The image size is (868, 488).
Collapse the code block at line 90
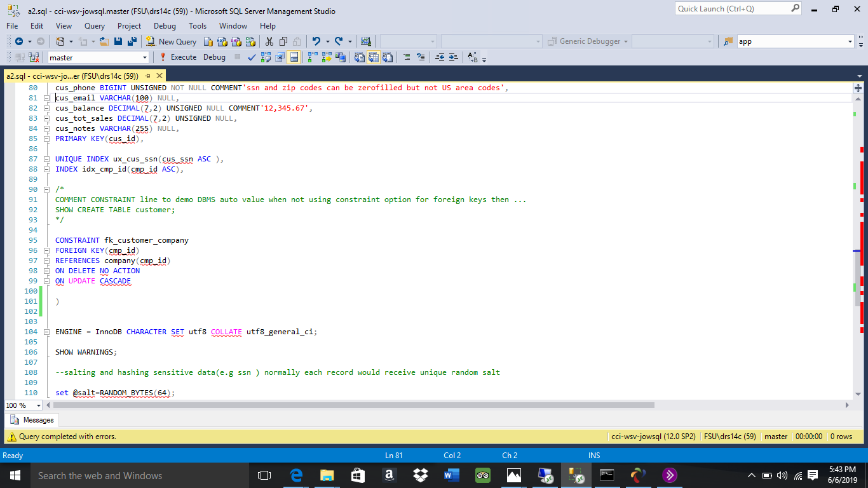(x=46, y=189)
